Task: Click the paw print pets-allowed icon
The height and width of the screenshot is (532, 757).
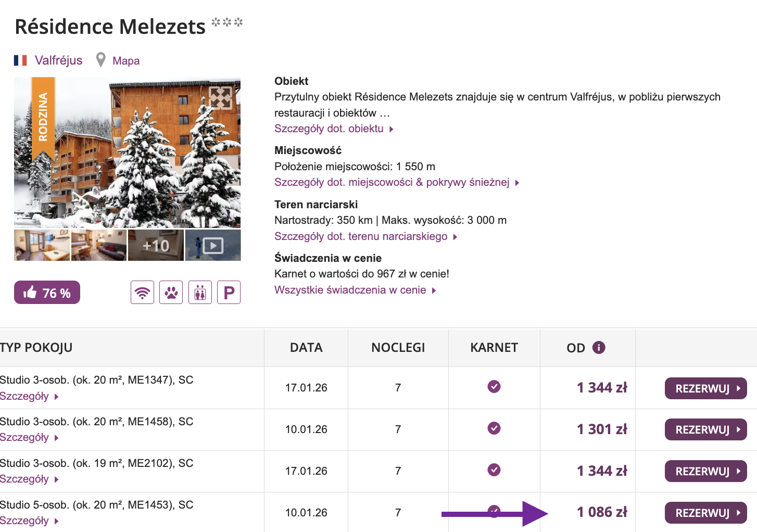Action: pos(171,292)
